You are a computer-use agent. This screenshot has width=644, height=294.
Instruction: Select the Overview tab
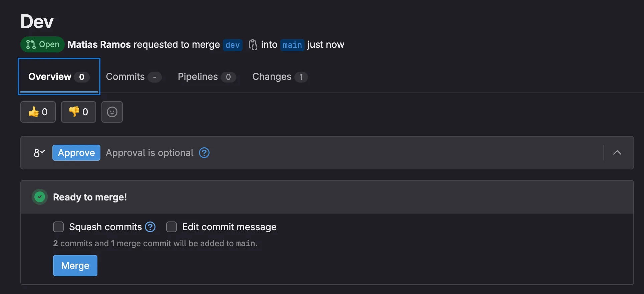(x=59, y=77)
